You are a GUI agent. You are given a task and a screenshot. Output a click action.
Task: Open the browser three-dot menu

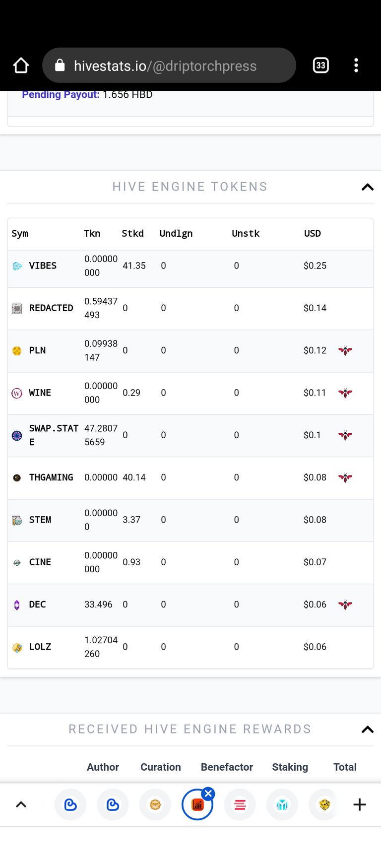click(x=356, y=66)
